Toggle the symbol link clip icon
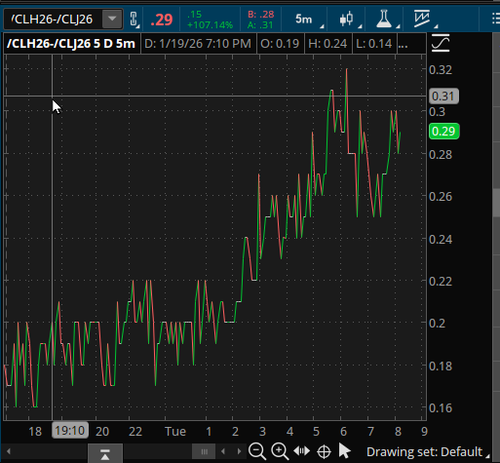The image size is (500, 463). pyautogui.click(x=134, y=19)
